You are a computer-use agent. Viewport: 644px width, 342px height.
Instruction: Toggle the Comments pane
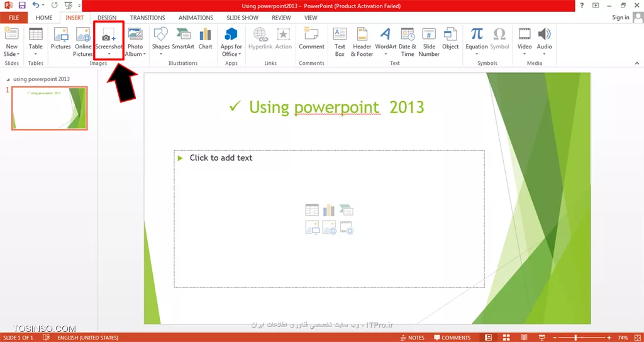(452, 338)
